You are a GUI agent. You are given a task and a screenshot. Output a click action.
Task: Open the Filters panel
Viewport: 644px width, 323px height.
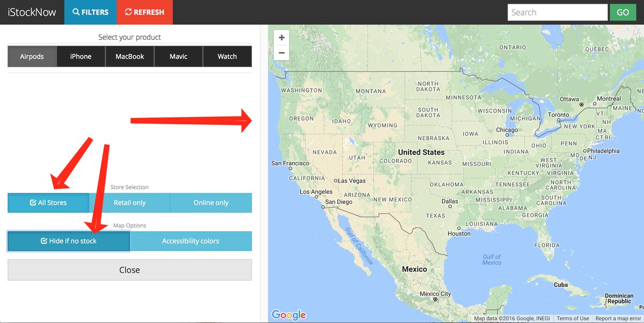tap(91, 12)
